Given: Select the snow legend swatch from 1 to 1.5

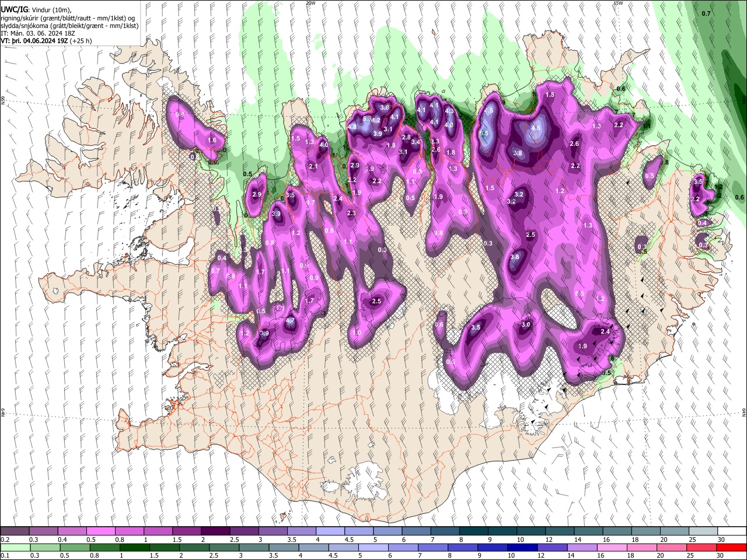Looking at the screenshot, I should click(158, 531).
